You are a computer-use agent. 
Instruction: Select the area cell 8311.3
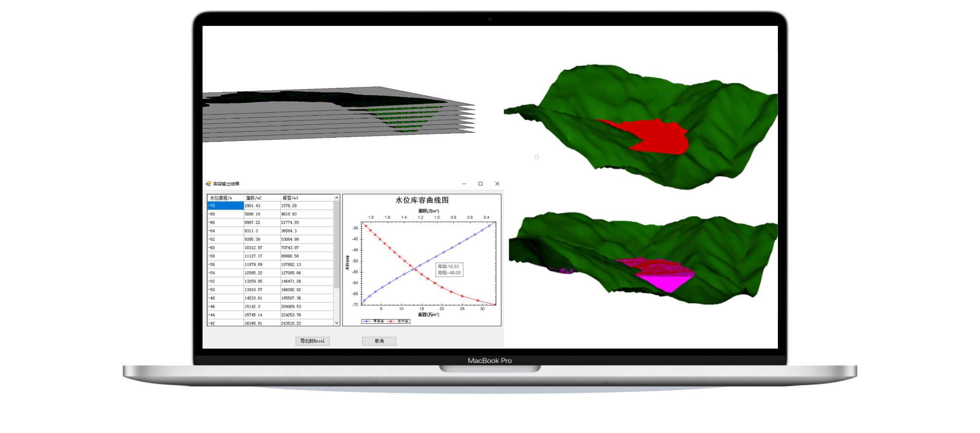tap(262, 231)
